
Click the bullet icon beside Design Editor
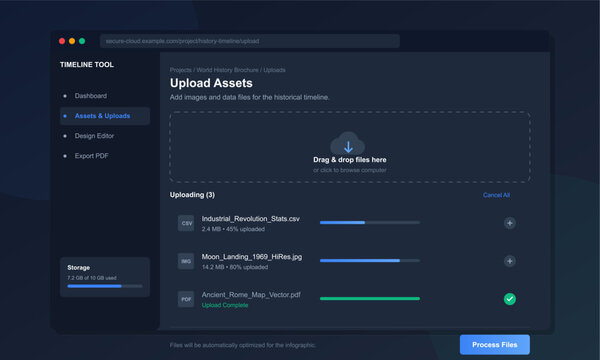click(x=65, y=136)
